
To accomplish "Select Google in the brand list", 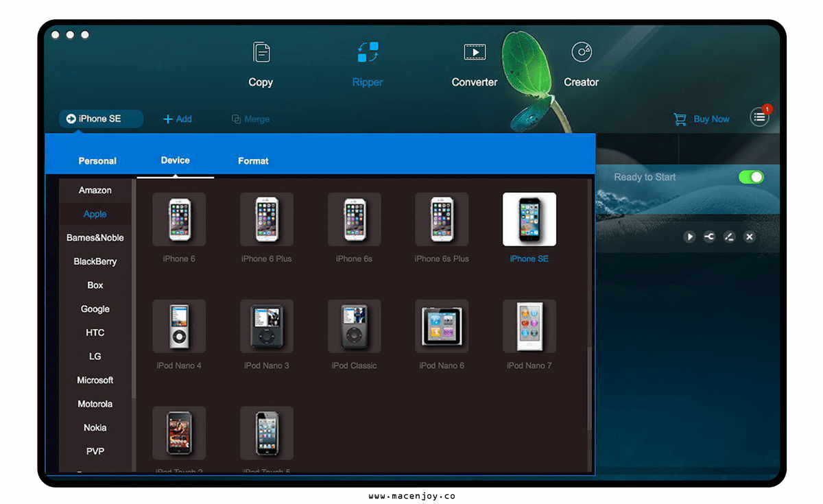I will 95,309.
